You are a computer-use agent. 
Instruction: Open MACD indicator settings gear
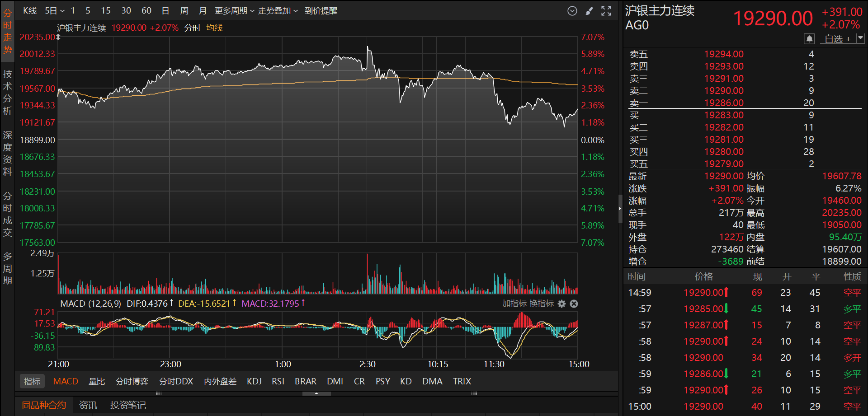coord(561,304)
